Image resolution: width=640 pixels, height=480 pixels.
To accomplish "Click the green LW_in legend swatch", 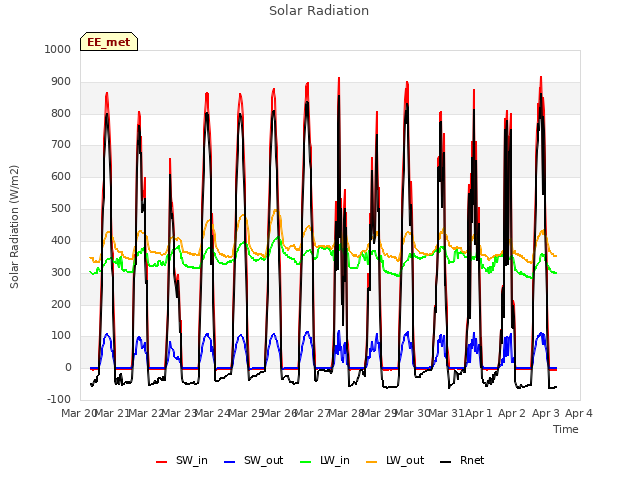I will 306,462.
